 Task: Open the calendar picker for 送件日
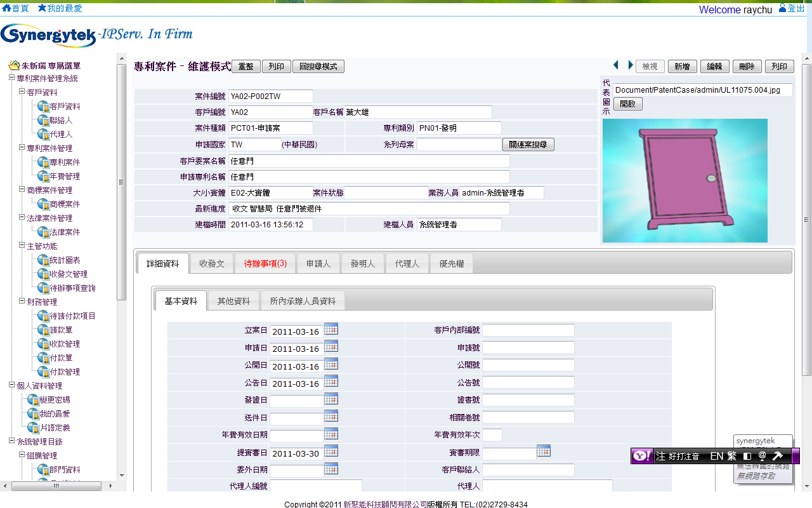point(331,416)
